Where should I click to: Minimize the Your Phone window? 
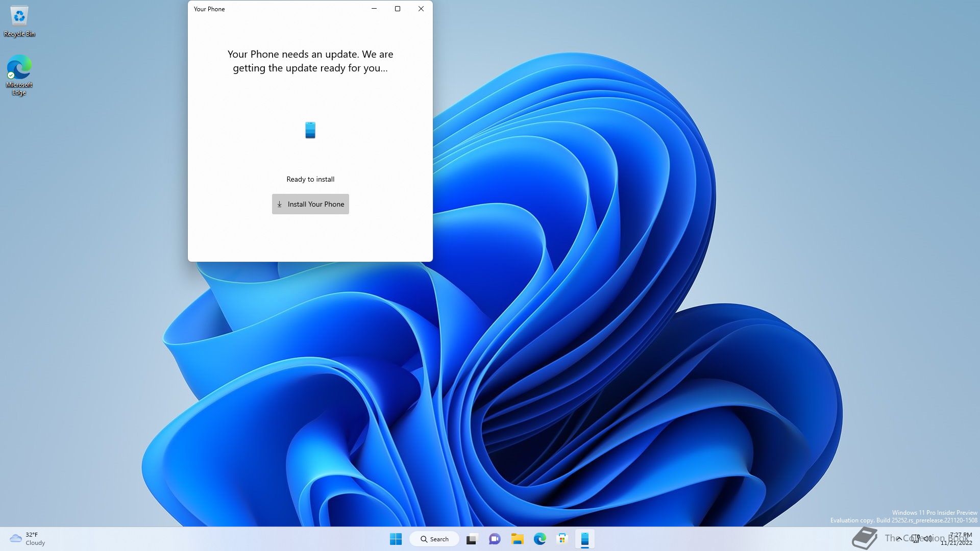pos(374,9)
